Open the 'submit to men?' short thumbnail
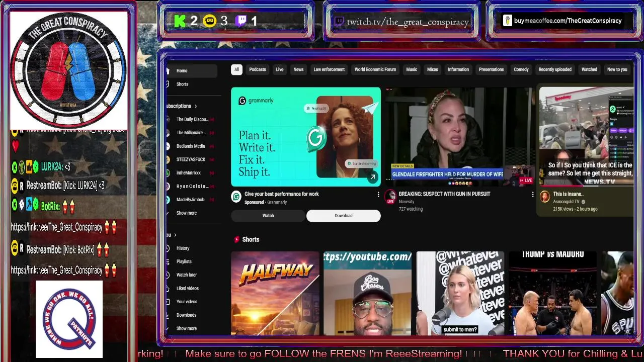Image resolution: width=644 pixels, height=362 pixels. [x=460, y=293]
